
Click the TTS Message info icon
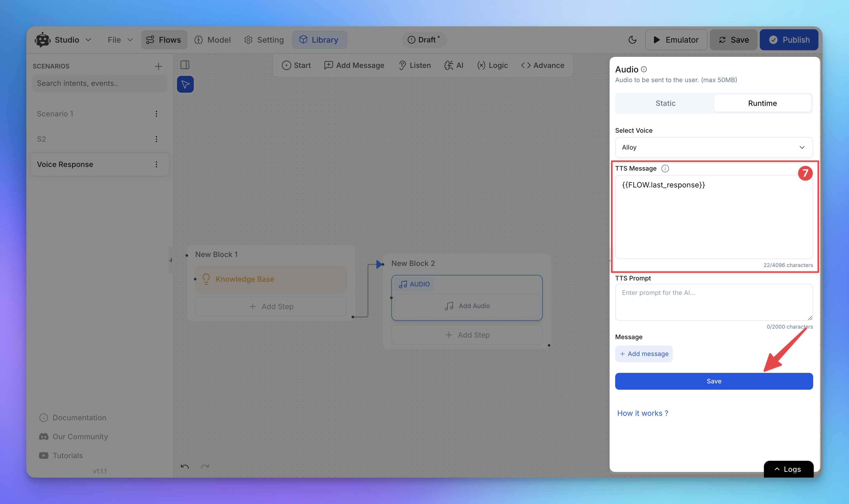[x=665, y=169]
